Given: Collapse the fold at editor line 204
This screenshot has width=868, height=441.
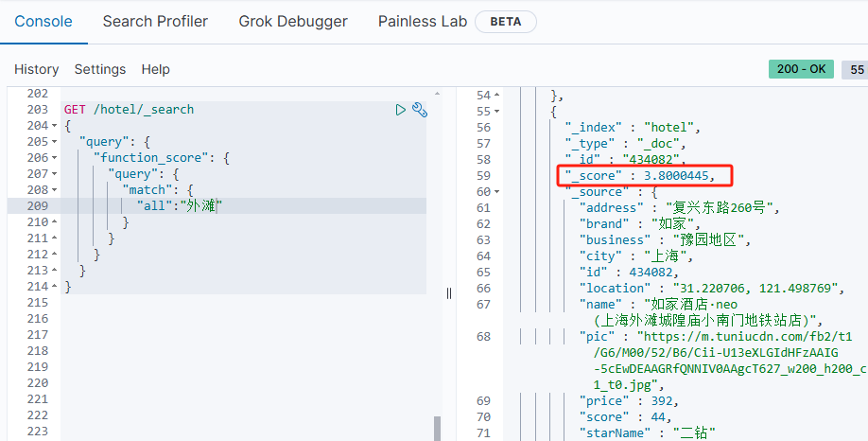Looking at the screenshot, I should tap(54, 126).
